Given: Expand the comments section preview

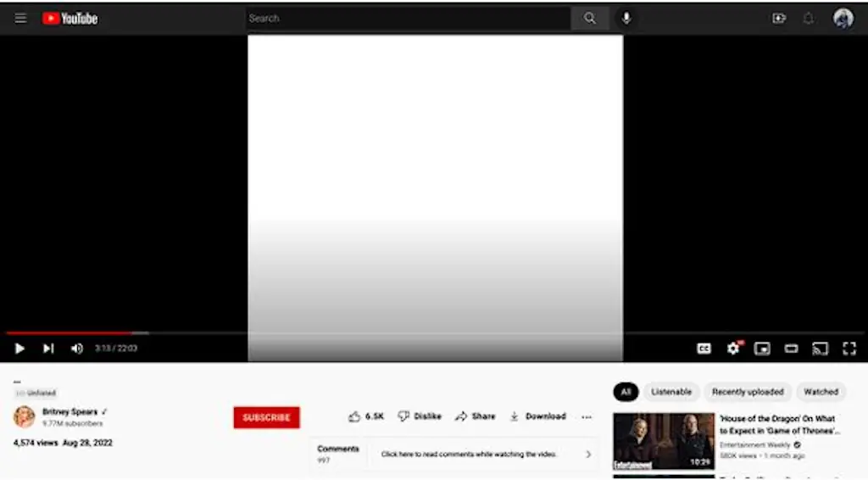Looking at the screenshot, I should coord(588,455).
